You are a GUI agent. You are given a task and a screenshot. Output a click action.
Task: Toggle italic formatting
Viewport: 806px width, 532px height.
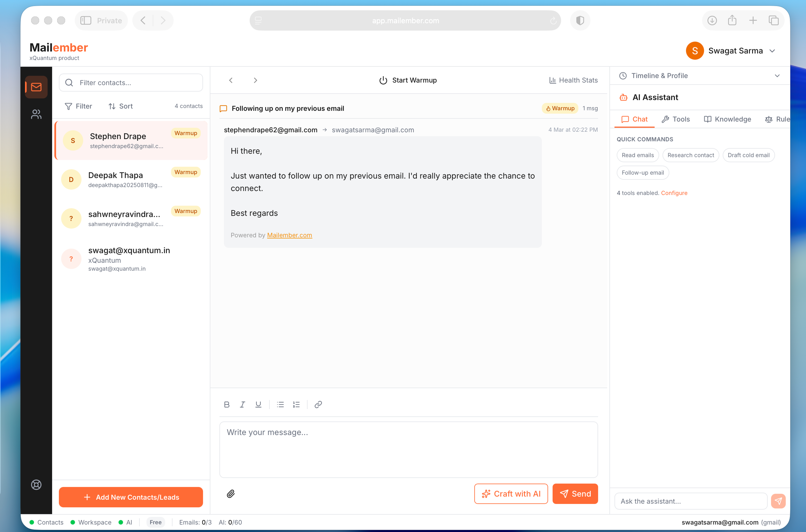tap(242, 404)
